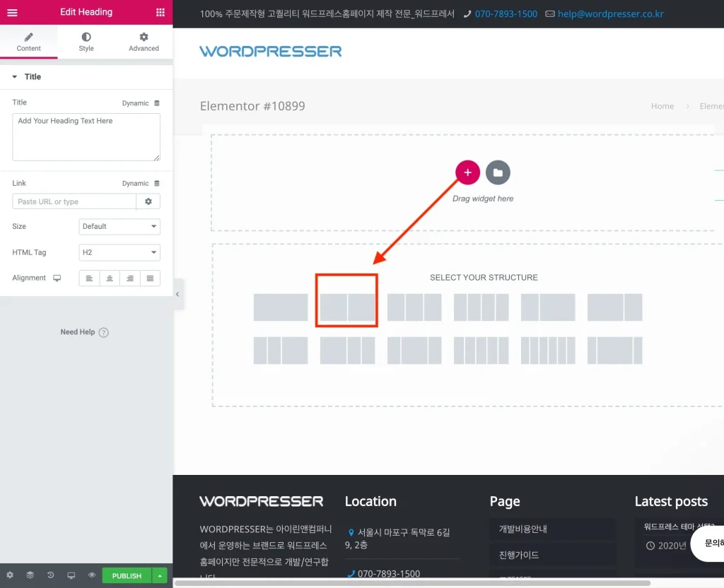Select the two equal columns structure

tap(346, 307)
